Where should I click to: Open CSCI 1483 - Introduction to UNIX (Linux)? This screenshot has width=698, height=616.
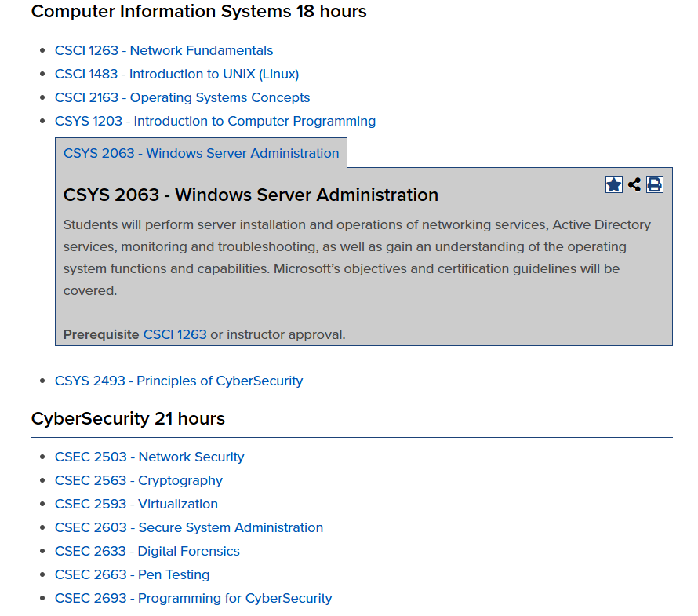tap(176, 74)
